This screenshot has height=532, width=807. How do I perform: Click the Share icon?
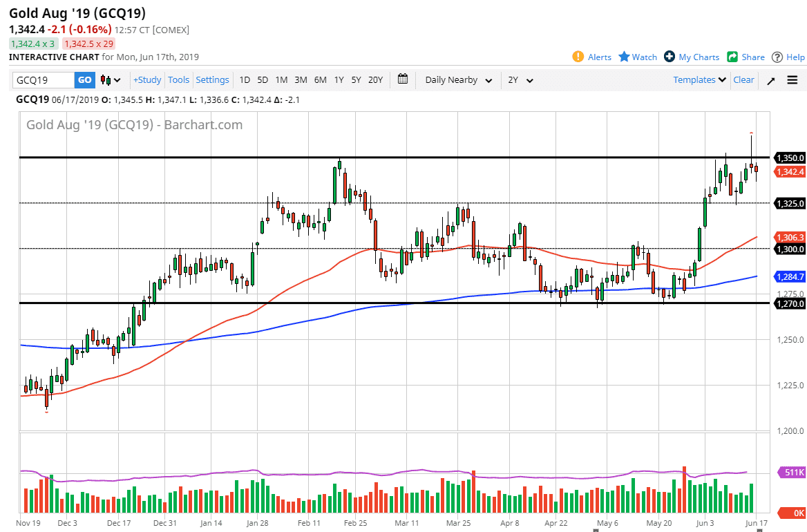click(x=732, y=57)
